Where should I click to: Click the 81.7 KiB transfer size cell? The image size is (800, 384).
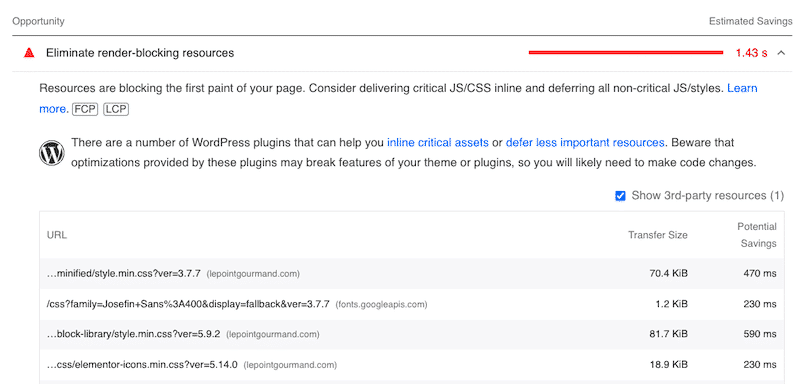[x=668, y=334]
